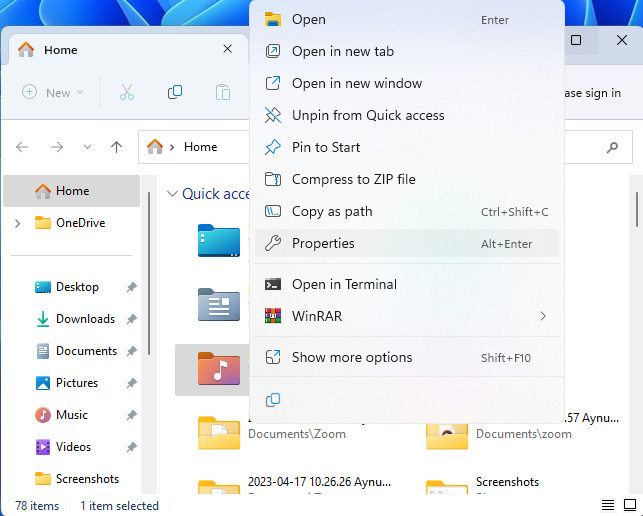Click Home breadcrumb in address bar
Screen dimensions: 643x516
click(201, 147)
